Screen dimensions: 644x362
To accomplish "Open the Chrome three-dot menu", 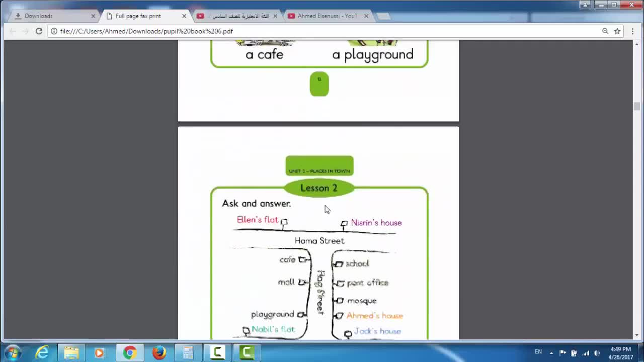I will 632,31.
